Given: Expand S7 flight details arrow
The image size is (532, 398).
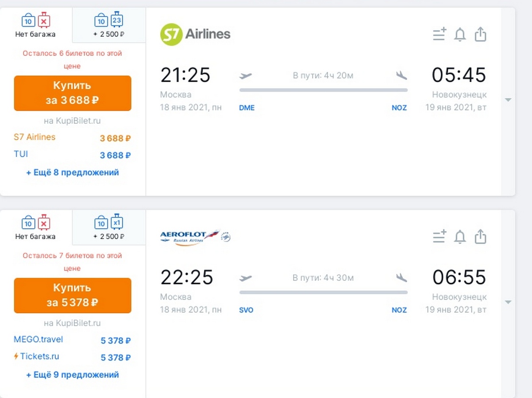Looking at the screenshot, I should point(508,100).
